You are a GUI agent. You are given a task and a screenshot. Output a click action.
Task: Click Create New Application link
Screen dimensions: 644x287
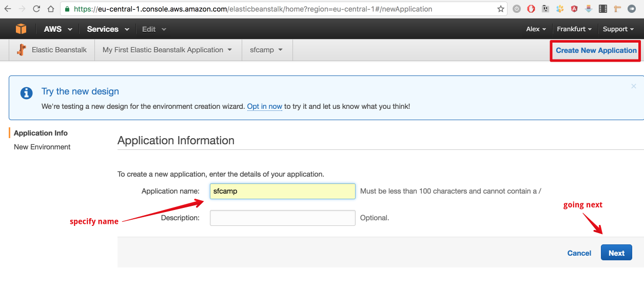pos(596,50)
